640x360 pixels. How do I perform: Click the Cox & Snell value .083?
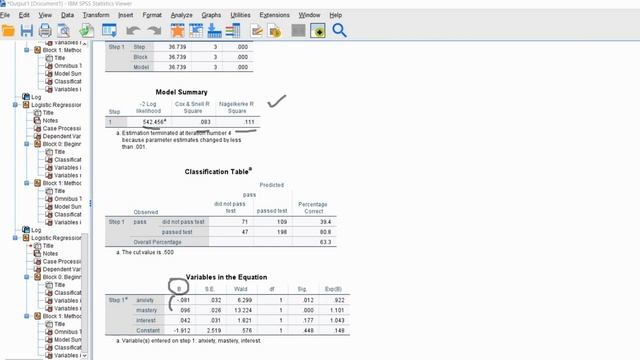click(205, 122)
